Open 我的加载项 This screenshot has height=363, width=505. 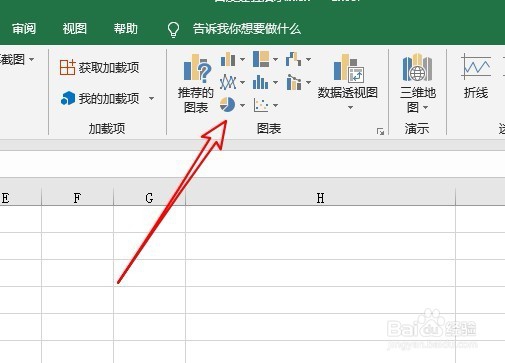tap(100, 98)
